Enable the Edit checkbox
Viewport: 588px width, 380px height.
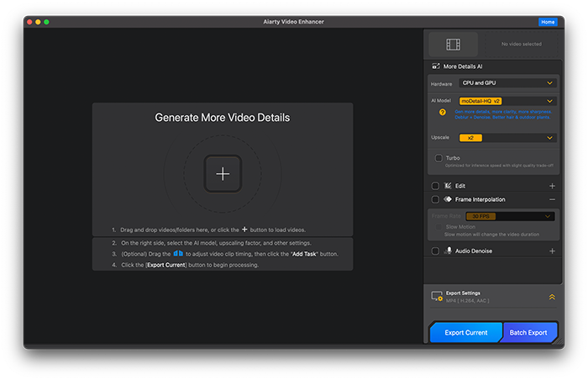click(435, 186)
